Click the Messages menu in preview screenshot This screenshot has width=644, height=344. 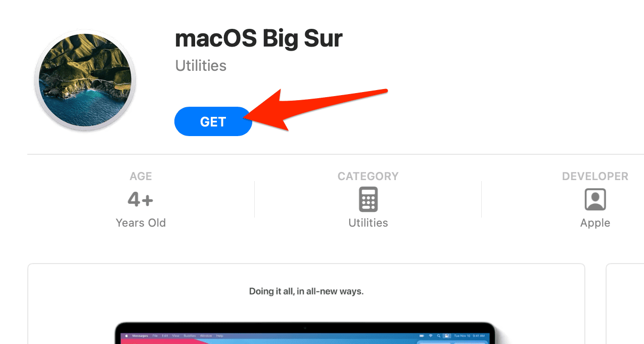click(139, 336)
